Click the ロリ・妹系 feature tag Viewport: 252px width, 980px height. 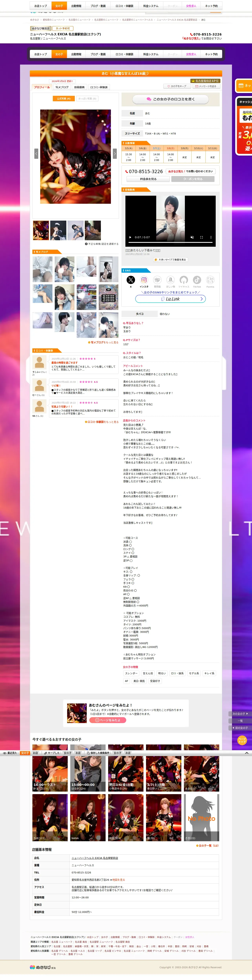click(177, 673)
